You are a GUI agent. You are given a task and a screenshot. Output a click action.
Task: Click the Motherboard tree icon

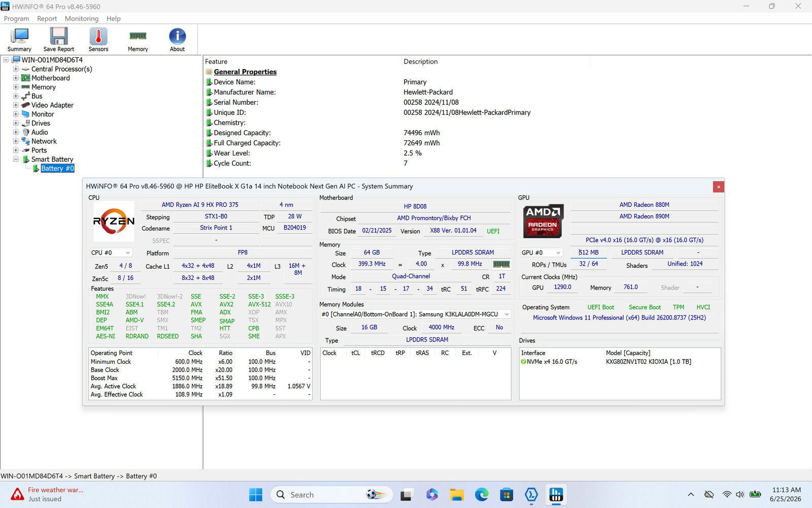coord(25,78)
